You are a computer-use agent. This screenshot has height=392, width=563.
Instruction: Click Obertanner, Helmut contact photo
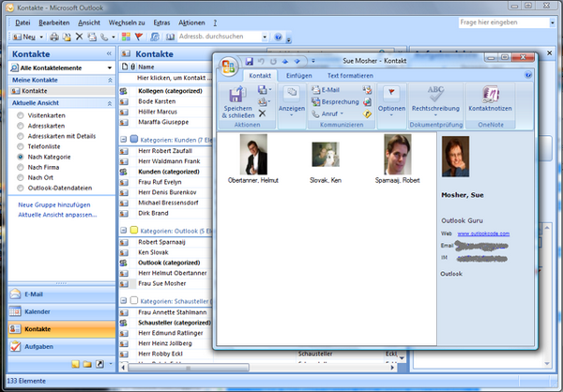(x=253, y=155)
